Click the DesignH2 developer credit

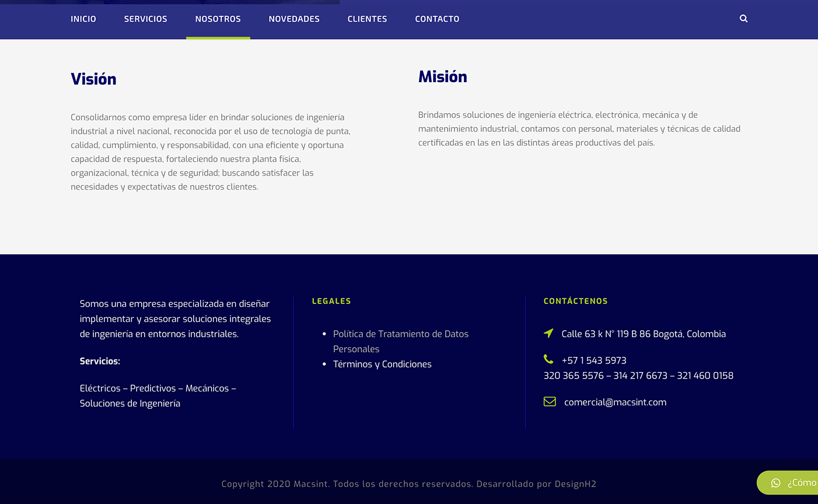click(x=575, y=484)
